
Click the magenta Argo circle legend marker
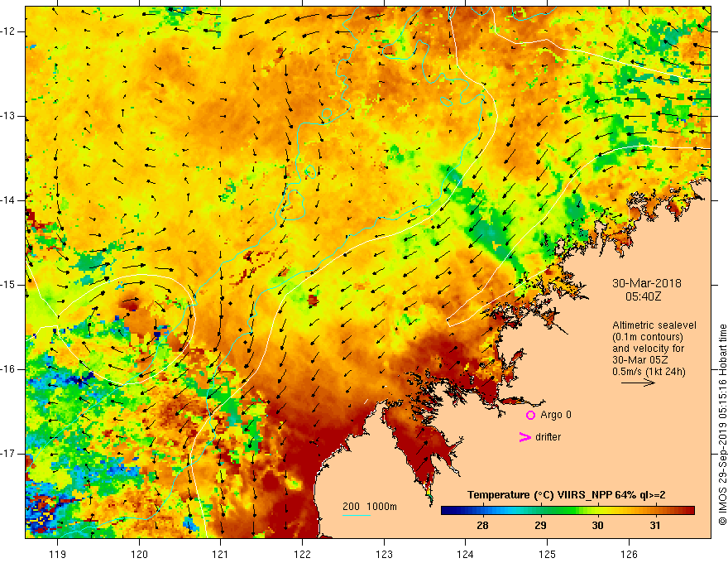tap(530, 415)
